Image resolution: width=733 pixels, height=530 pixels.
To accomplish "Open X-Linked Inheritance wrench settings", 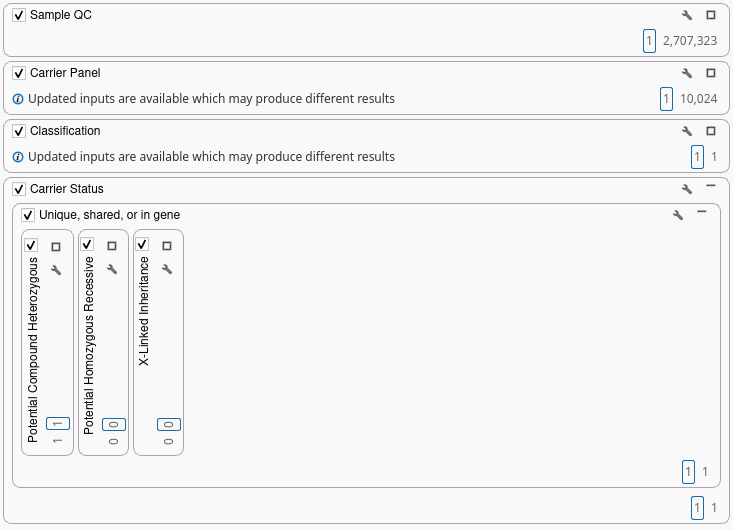I will click(167, 270).
